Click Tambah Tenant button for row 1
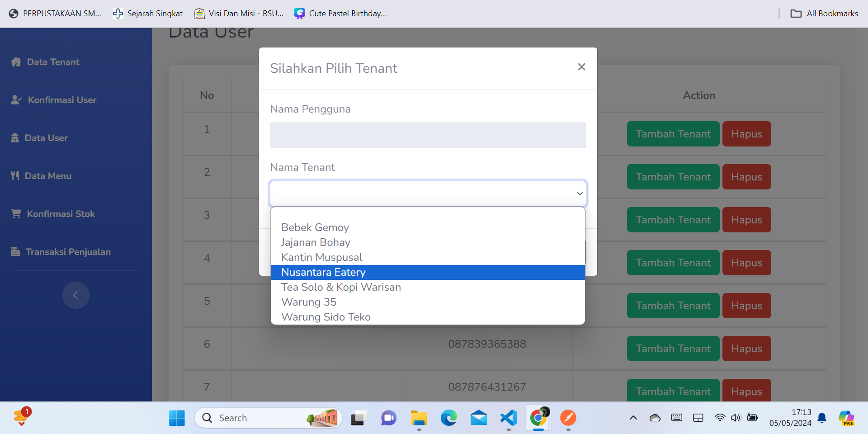The image size is (868, 434). pyautogui.click(x=673, y=134)
